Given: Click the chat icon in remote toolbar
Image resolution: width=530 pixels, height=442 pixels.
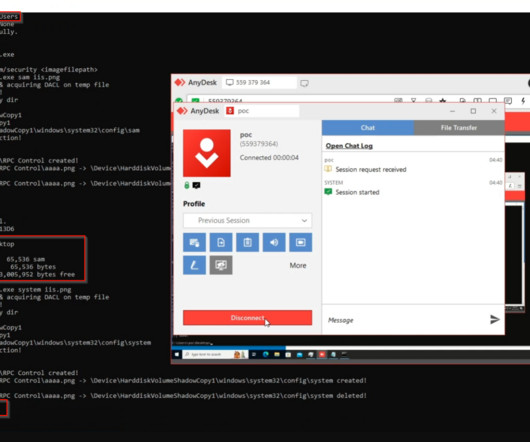Looking at the screenshot, I should tap(508, 101).
